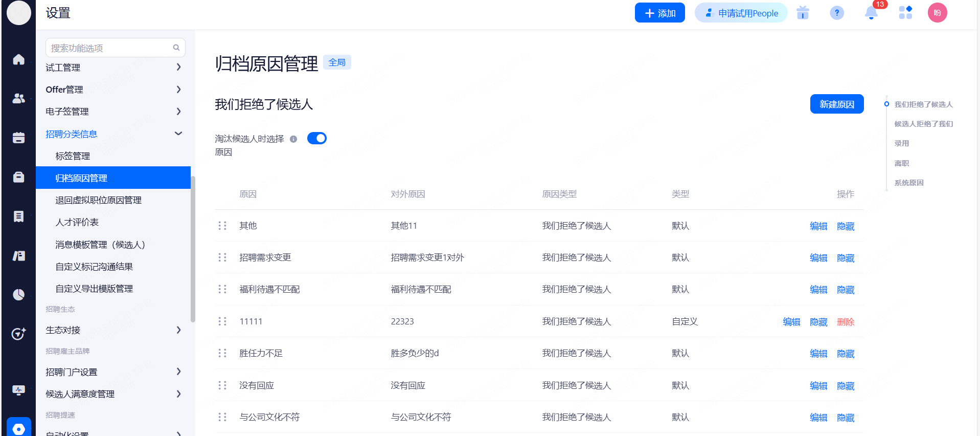The width and height of the screenshot is (980, 436).
Task: Open the candidates people icon in sidebar
Action: click(18, 98)
